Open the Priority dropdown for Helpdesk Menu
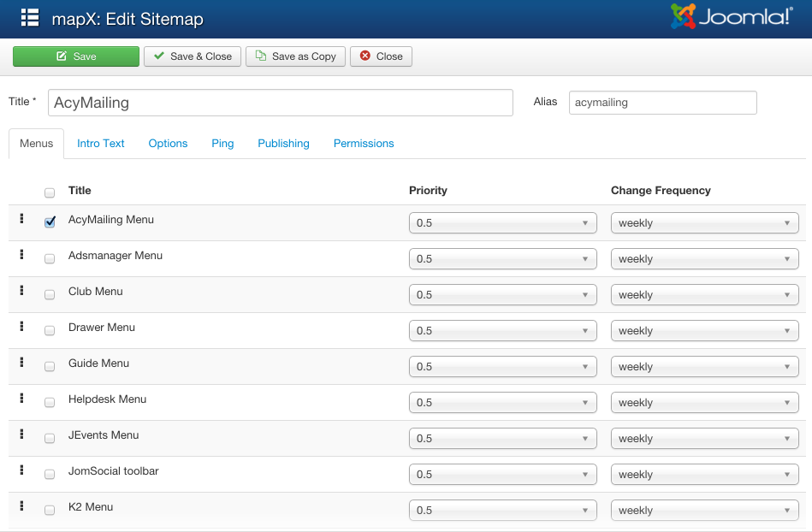This screenshot has width=812, height=532. click(x=503, y=403)
